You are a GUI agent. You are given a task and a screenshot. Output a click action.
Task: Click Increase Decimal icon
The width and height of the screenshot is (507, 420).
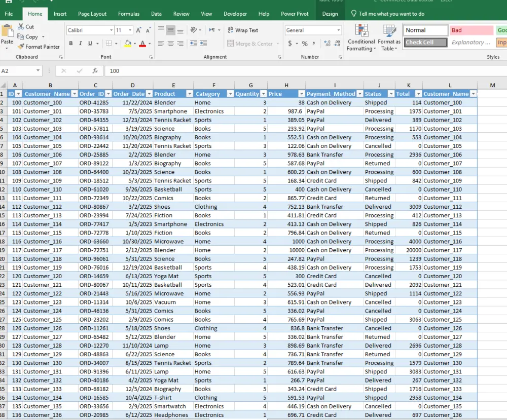327,43
